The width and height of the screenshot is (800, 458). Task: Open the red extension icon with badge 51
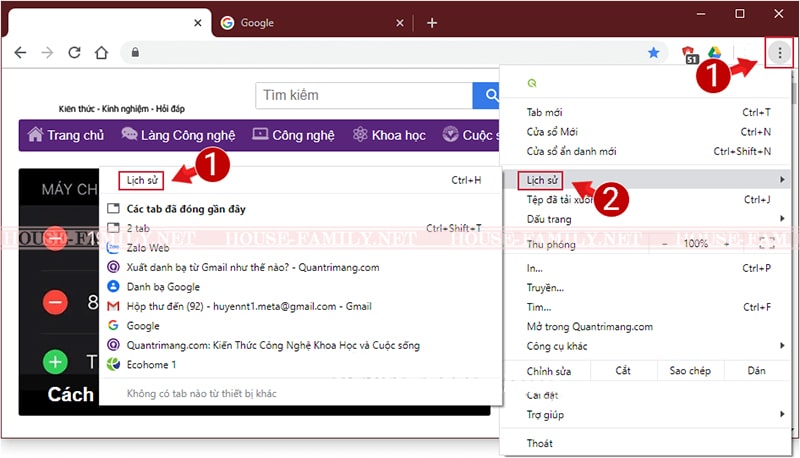pyautogui.click(x=689, y=54)
